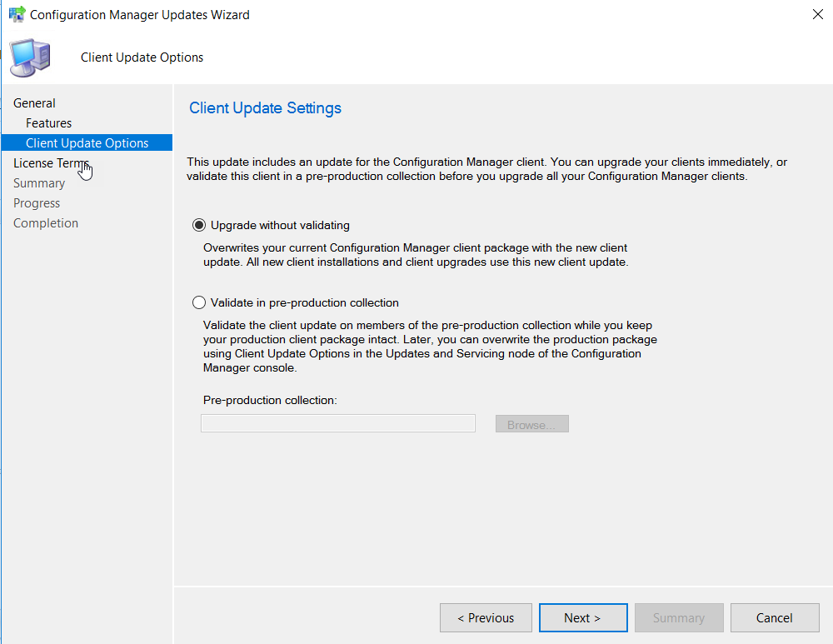Screen dimensions: 833x644
Task: Click the 'This update includes an update' intro text
Action: coord(486,169)
